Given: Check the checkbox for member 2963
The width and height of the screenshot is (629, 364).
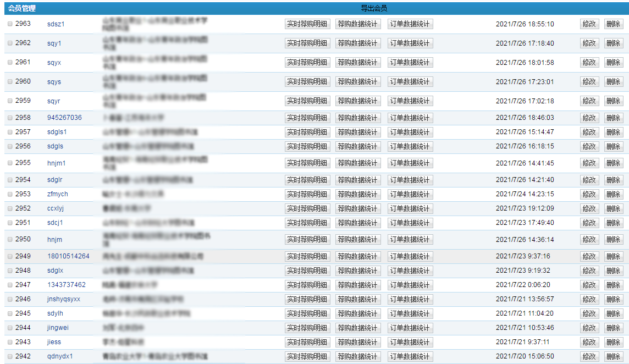Looking at the screenshot, I should (10, 24).
